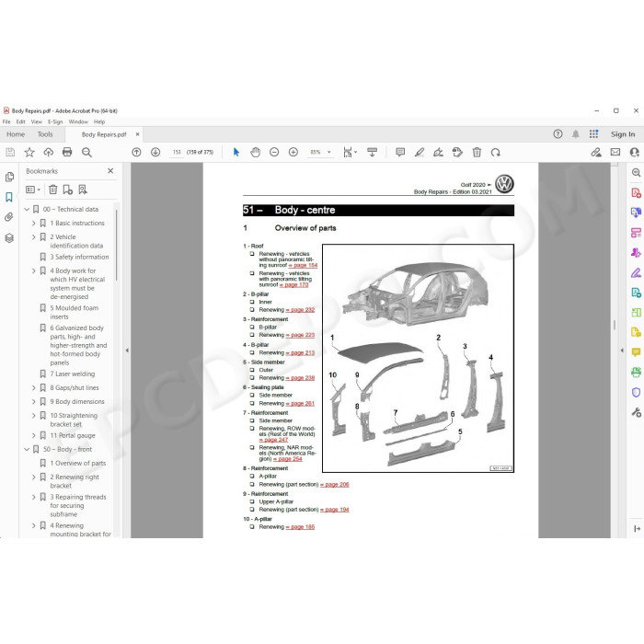Add the file to Starred
The image size is (644, 644).
coord(29,153)
